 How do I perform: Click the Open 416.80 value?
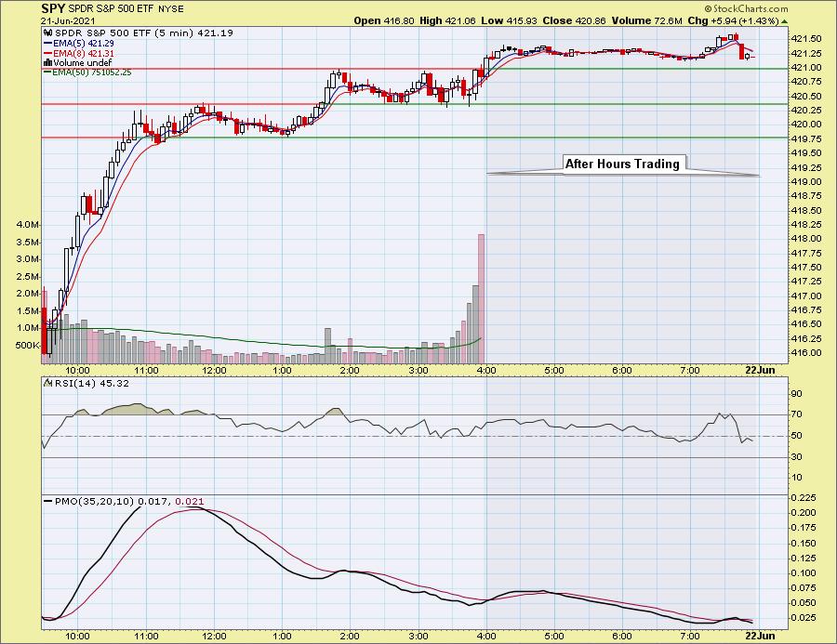pyautogui.click(x=384, y=21)
